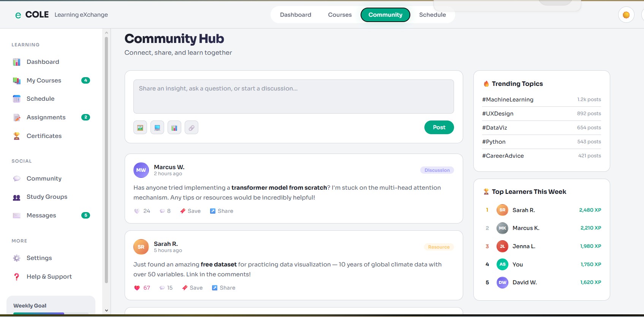644x317 pixels.
Task: Switch to Schedule tab in top navigation
Action: coord(432,15)
